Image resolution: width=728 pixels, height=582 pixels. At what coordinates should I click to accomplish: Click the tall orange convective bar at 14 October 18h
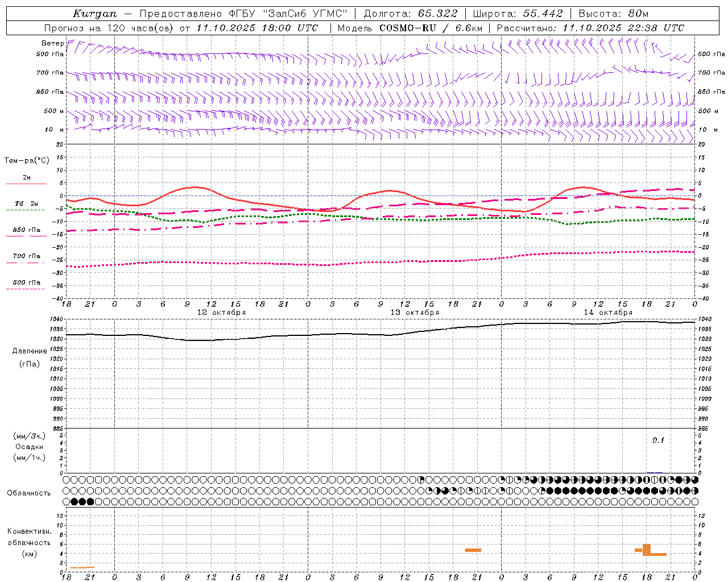(647, 550)
